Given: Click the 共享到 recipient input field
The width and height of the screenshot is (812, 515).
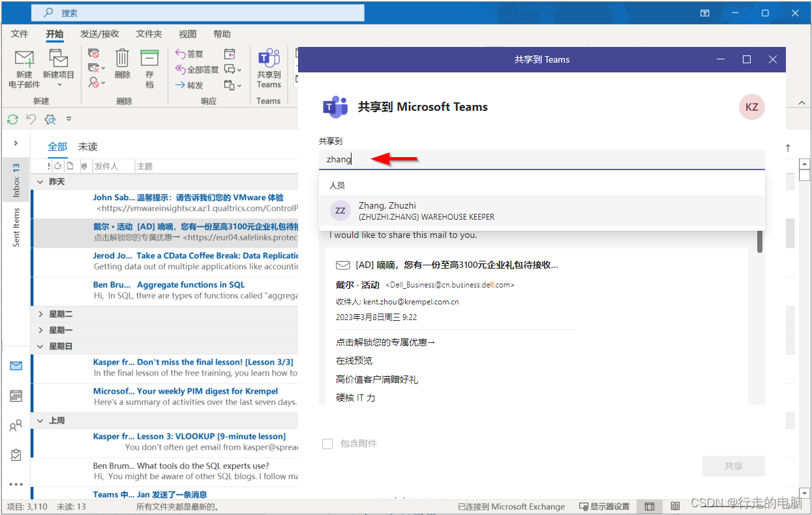Looking at the screenshot, I should [x=541, y=160].
